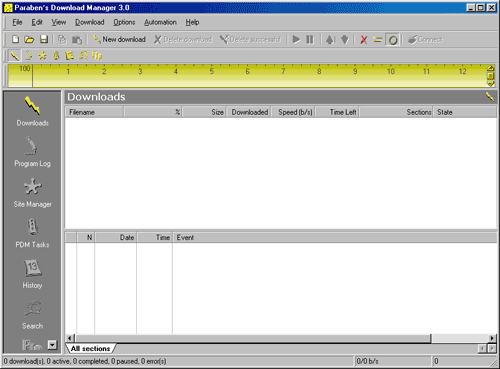Click the speed ruler down arrow

[491, 84]
